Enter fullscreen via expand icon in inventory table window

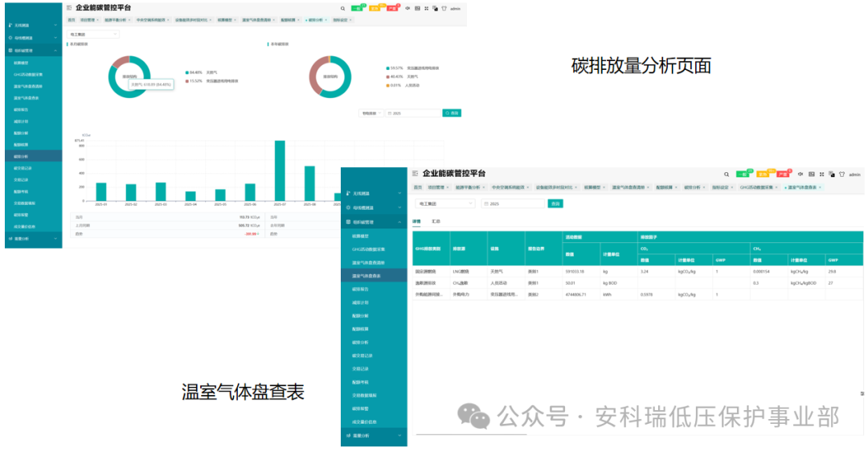[x=821, y=174]
